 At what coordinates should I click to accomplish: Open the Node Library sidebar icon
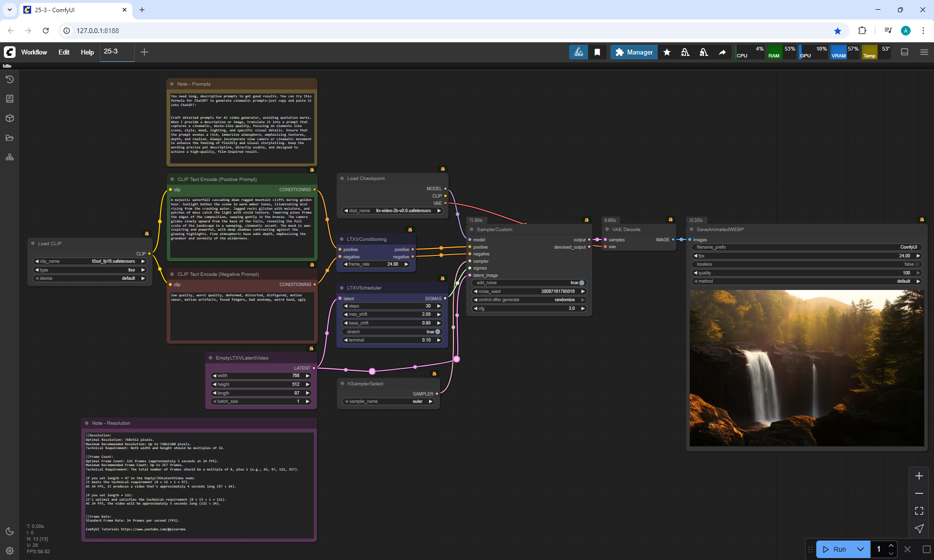[x=10, y=99]
